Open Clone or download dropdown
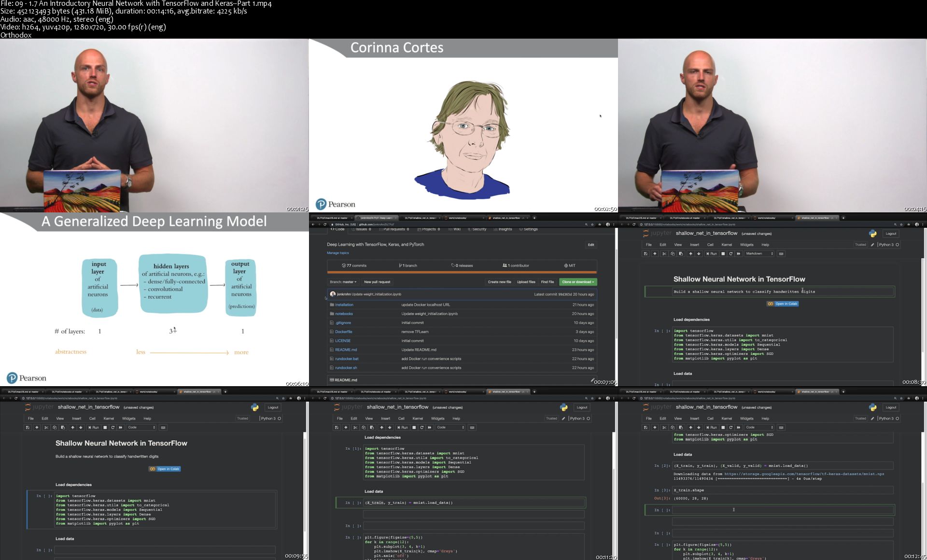This screenshot has width=927, height=560. pos(578,282)
